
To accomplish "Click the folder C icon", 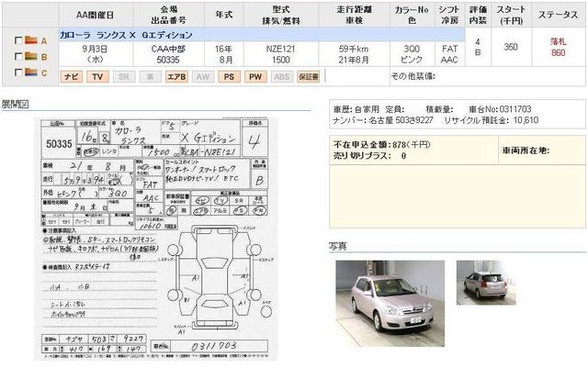I will (x=31, y=72).
